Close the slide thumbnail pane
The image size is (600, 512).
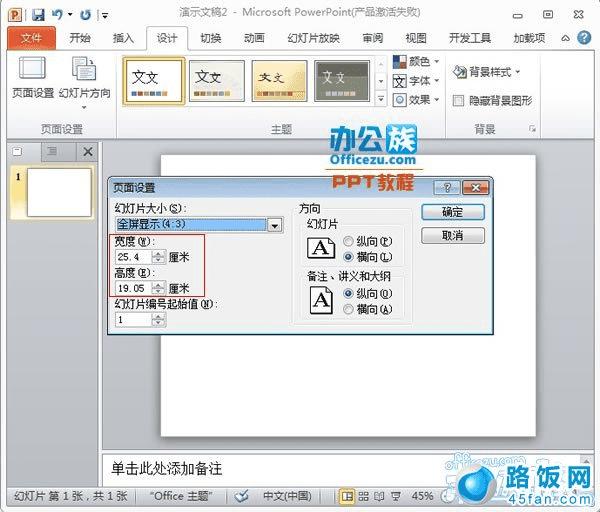point(88,152)
